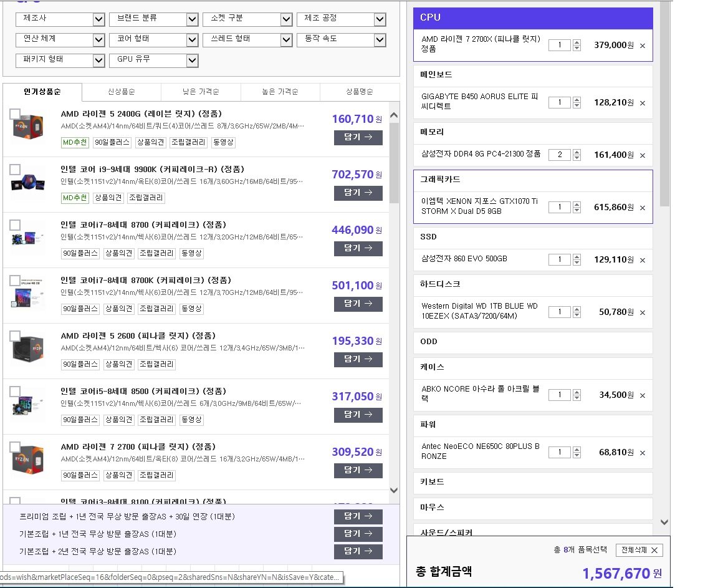Viewport: 718px width, 588px height.
Task: Remove Antec NeoECO NE650C power supply
Action: 643,453
